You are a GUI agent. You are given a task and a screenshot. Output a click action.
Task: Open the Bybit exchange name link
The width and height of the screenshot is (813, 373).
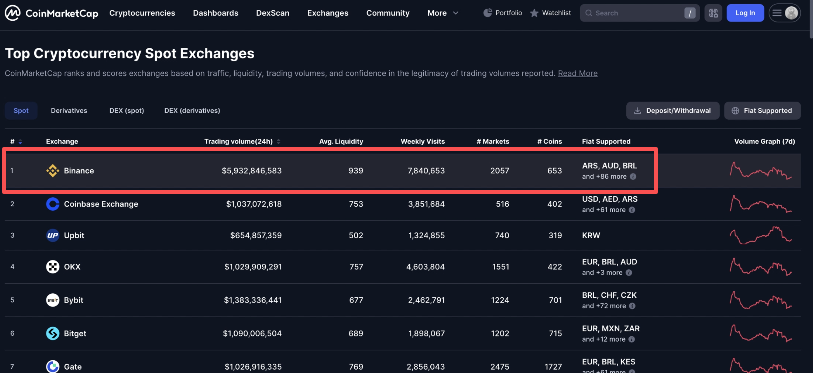pyautogui.click(x=74, y=300)
